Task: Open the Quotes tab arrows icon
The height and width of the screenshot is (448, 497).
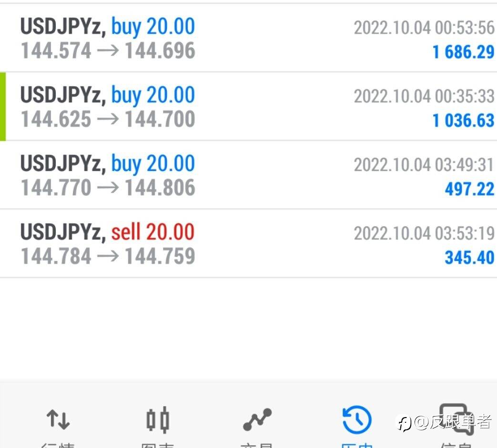Action: tap(58, 420)
